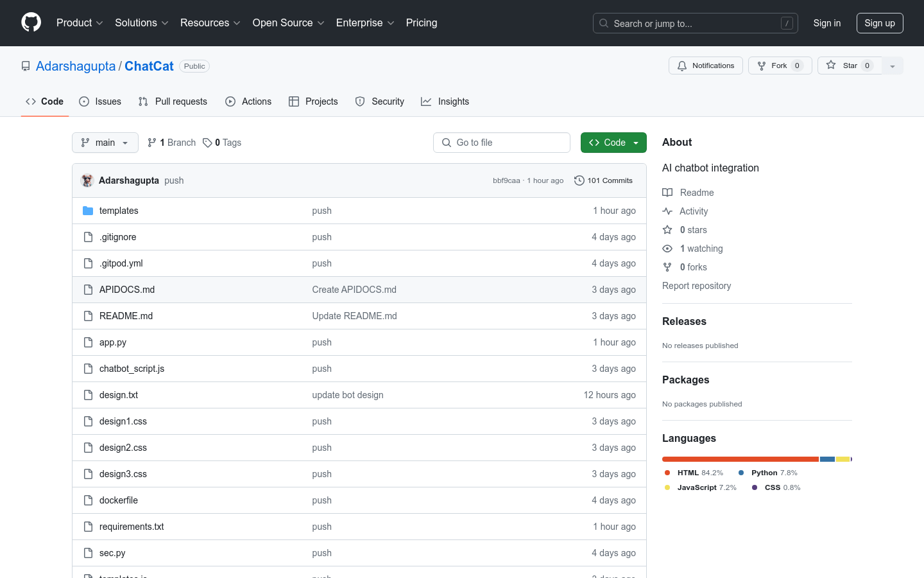Open the Projects tab

click(313, 101)
